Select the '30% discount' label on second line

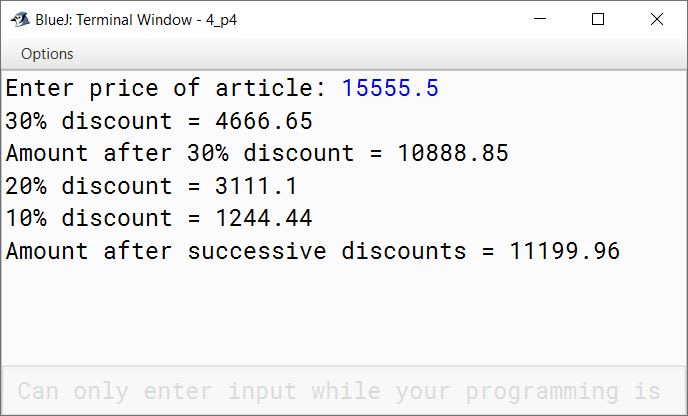pyautogui.click(x=88, y=121)
